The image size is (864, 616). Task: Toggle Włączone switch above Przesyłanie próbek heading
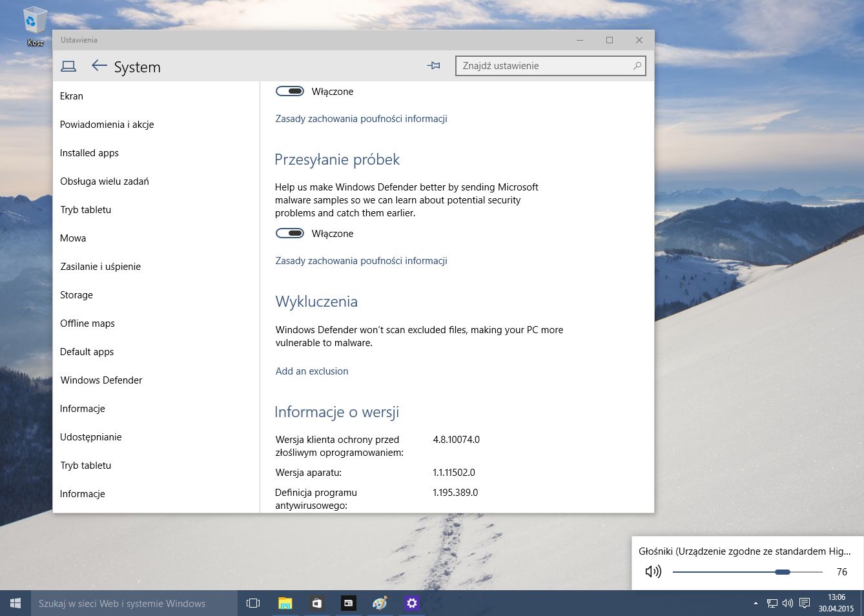pos(290,91)
